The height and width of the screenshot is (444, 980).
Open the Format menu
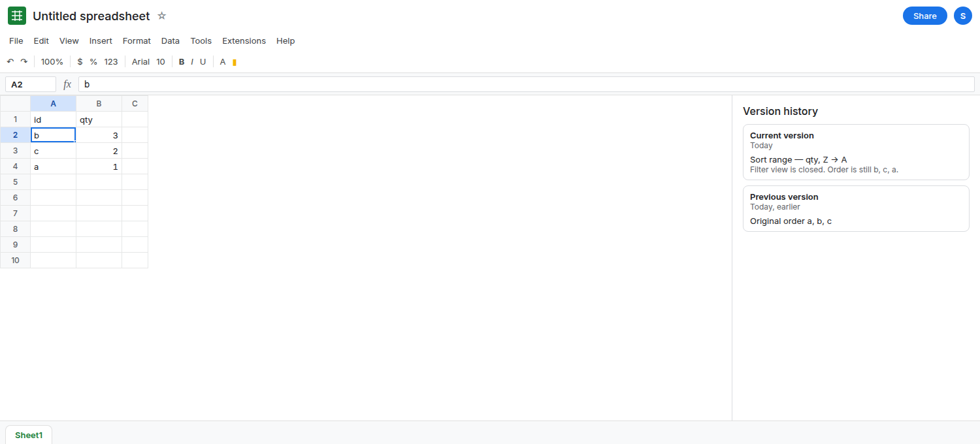click(x=137, y=40)
